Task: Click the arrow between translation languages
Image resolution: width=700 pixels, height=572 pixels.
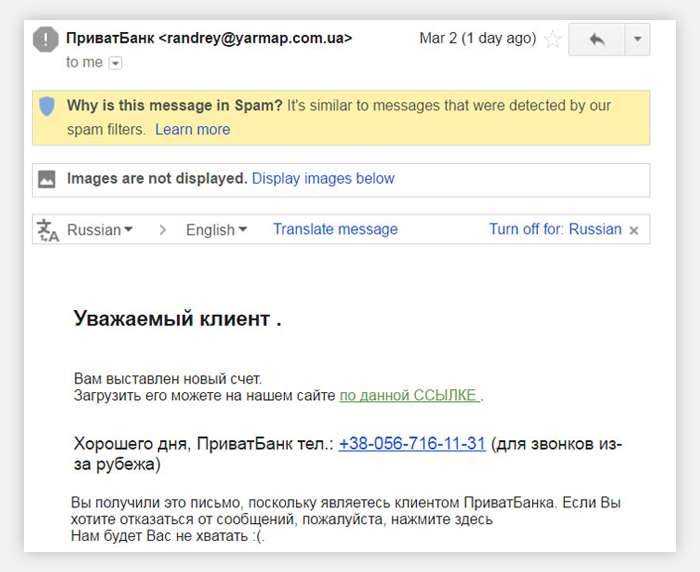Action: 163,230
